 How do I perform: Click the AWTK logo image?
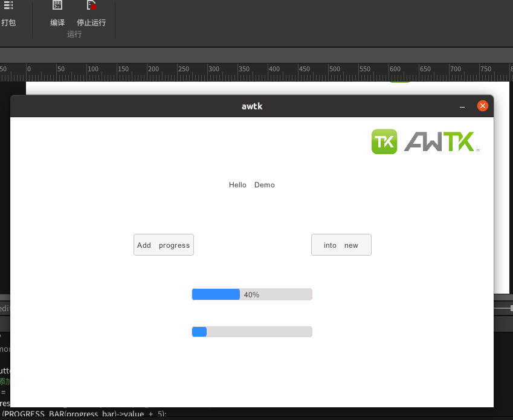(x=425, y=141)
